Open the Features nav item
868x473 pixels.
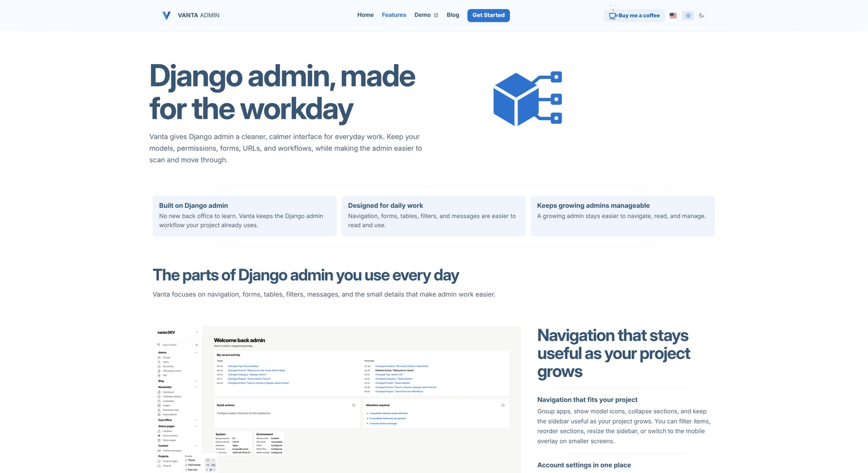[394, 15]
